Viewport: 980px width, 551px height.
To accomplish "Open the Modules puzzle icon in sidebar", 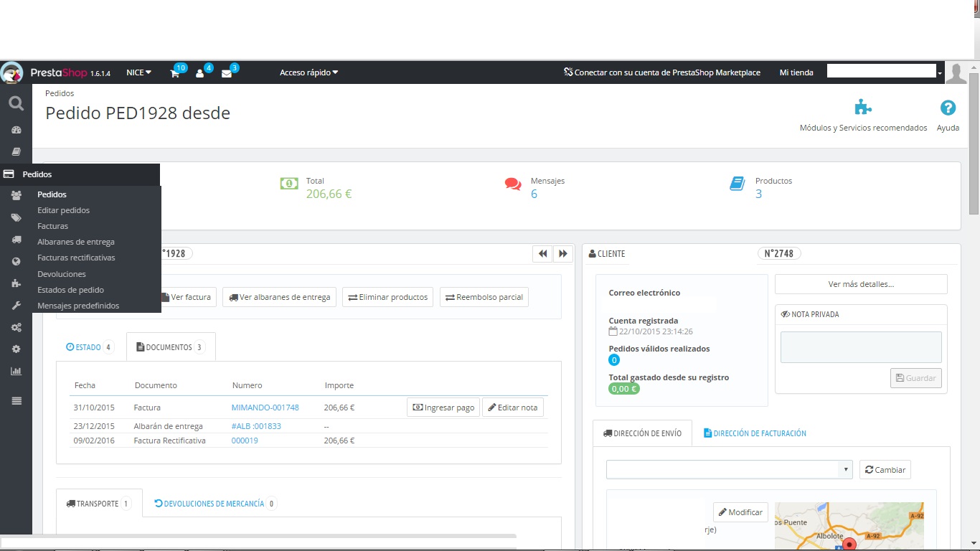I will pyautogui.click(x=16, y=283).
